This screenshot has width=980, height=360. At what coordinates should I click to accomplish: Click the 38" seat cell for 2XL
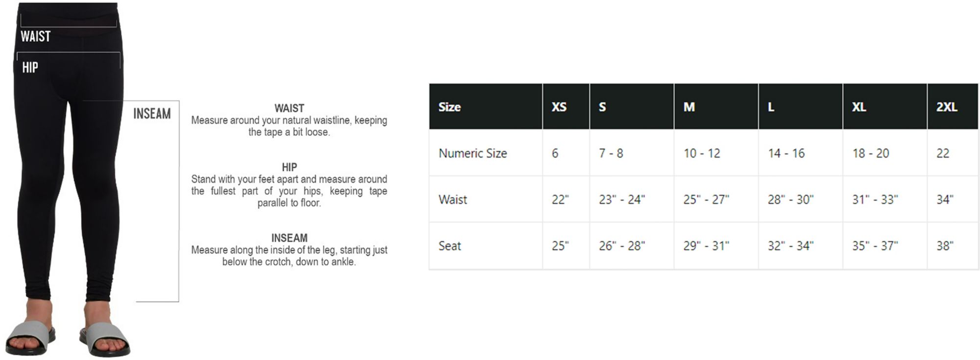tap(945, 246)
